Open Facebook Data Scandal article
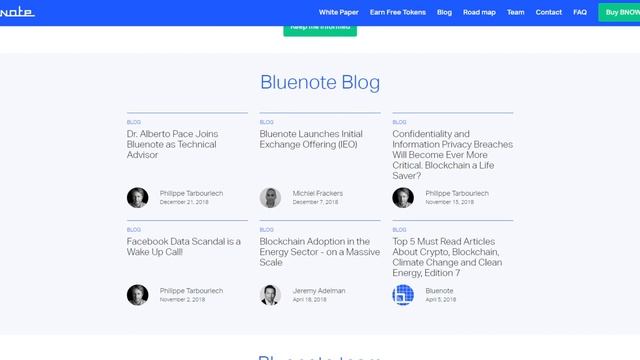The height and width of the screenshot is (360, 640). (x=183, y=247)
